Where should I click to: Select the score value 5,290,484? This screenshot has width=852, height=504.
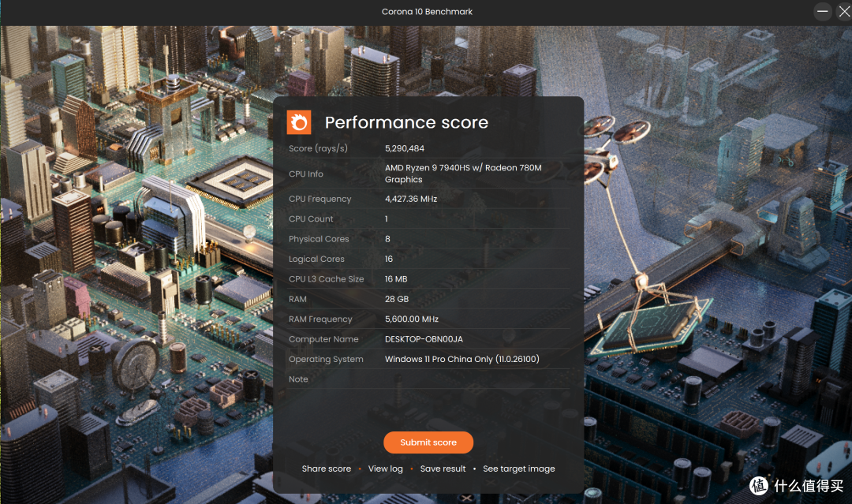tap(404, 148)
